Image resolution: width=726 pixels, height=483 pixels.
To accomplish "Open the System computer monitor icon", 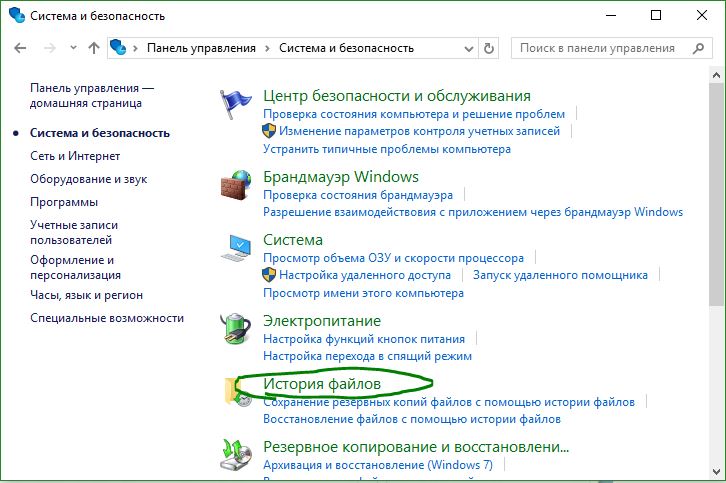I will tap(236, 248).
